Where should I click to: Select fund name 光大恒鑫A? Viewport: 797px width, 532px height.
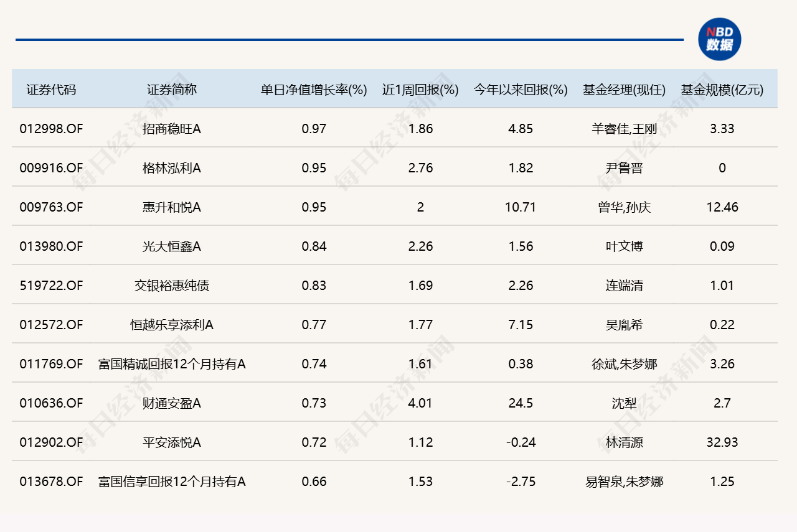pyautogui.click(x=172, y=246)
